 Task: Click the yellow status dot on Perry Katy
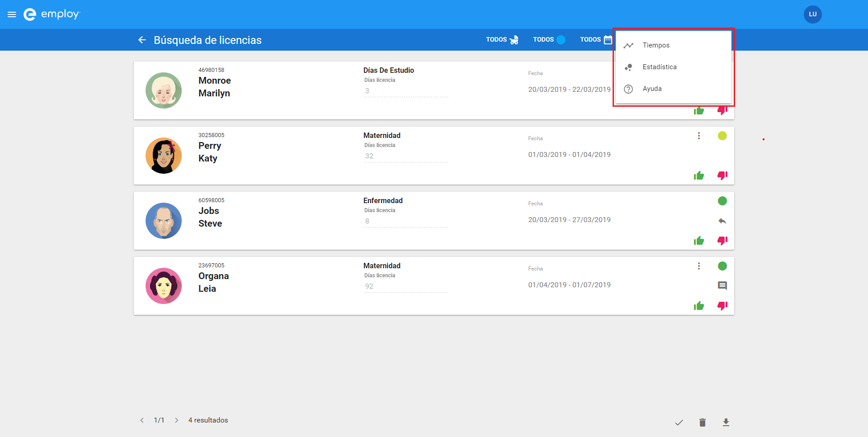pyautogui.click(x=722, y=136)
